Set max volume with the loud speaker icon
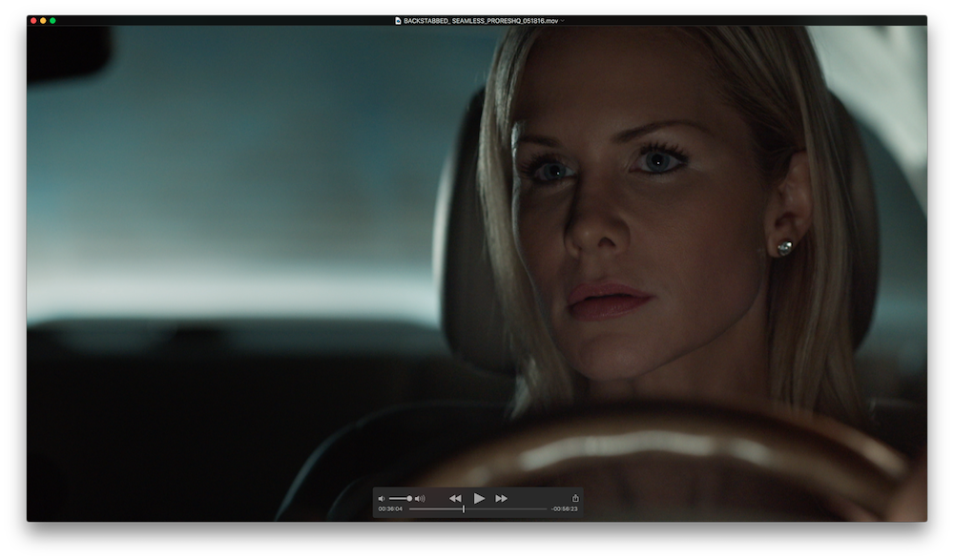Image resolution: width=954 pixels, height=560 pixels. coord(420,499)
